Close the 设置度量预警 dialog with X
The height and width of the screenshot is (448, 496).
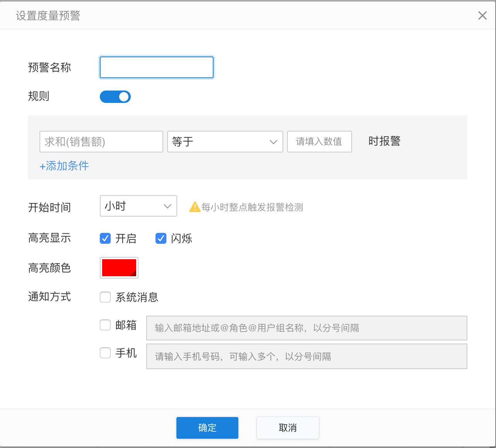pos(482,15)
